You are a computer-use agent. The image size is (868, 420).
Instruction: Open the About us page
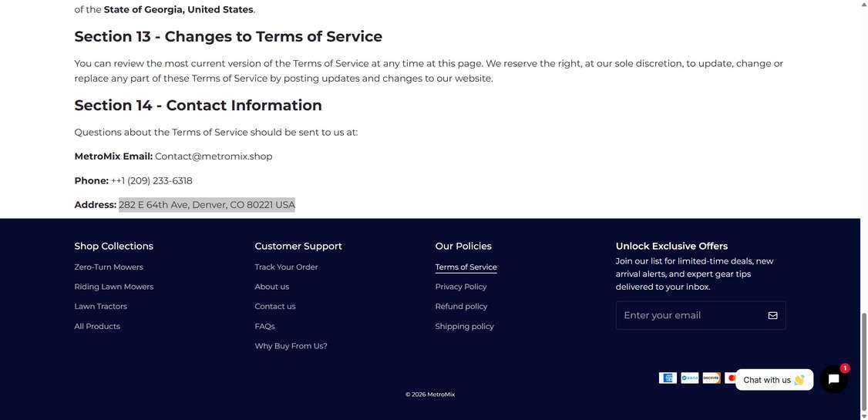point(271,287)
